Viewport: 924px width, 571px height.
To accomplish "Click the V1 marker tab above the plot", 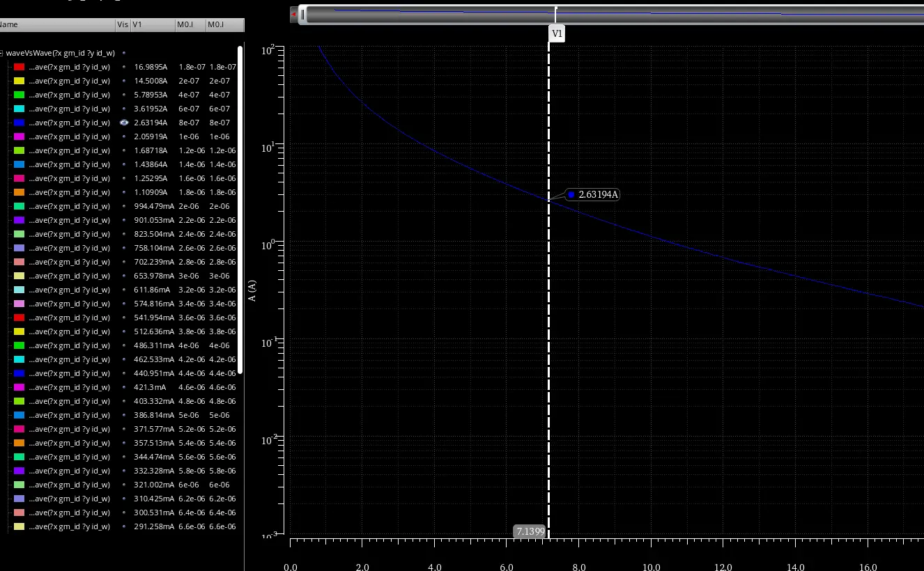I will 557,33.
